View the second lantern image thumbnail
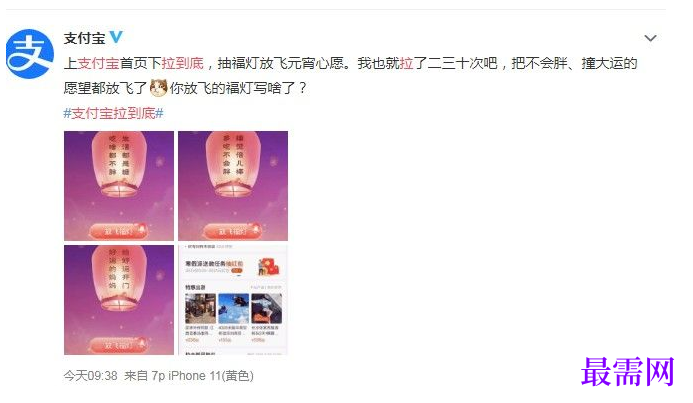 coord(233,186)
